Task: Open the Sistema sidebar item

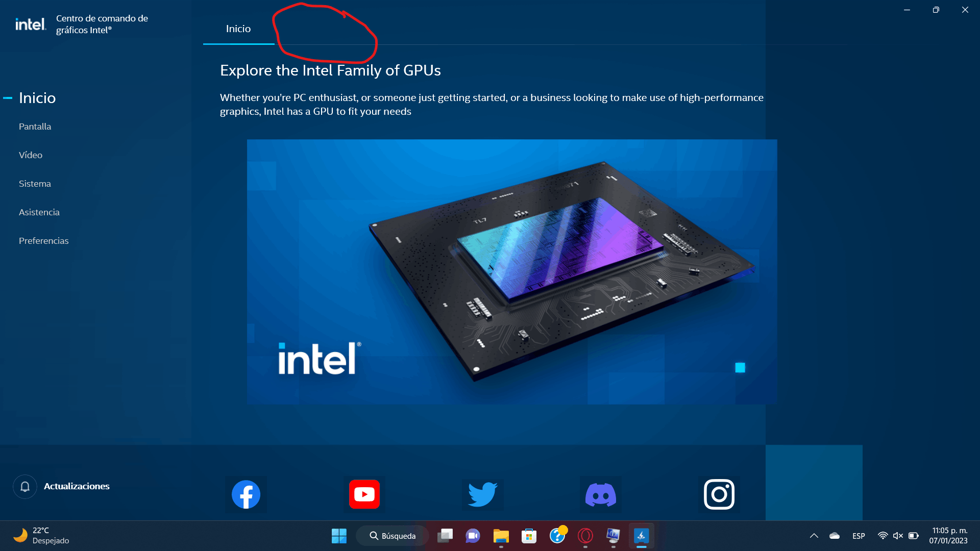Action: 35,184
